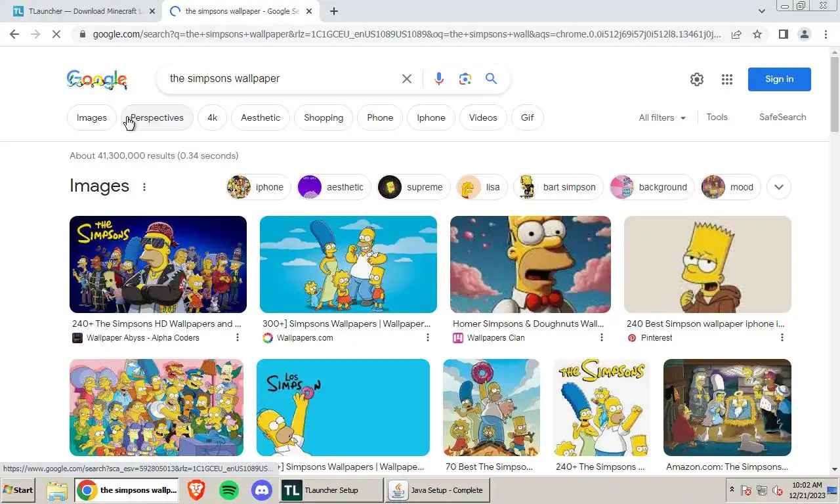Select the Perspectives filter
This screenshot has width=840, height=504.
click(x=157, y=117)
